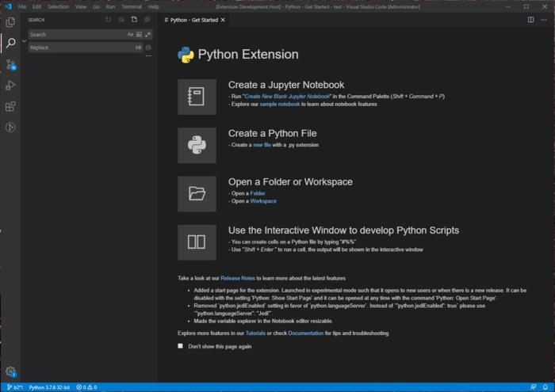Open the Selection menu
Screen dimensions: 555x392
tap(58, 6)
